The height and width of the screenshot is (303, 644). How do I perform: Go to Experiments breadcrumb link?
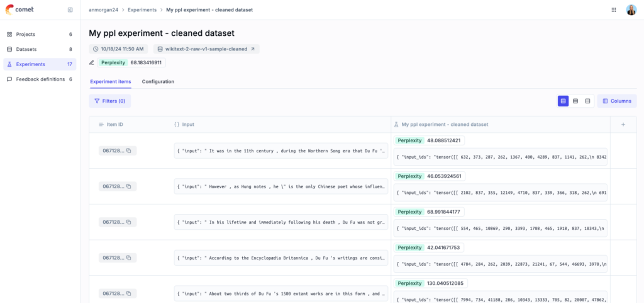pos(143,10)
